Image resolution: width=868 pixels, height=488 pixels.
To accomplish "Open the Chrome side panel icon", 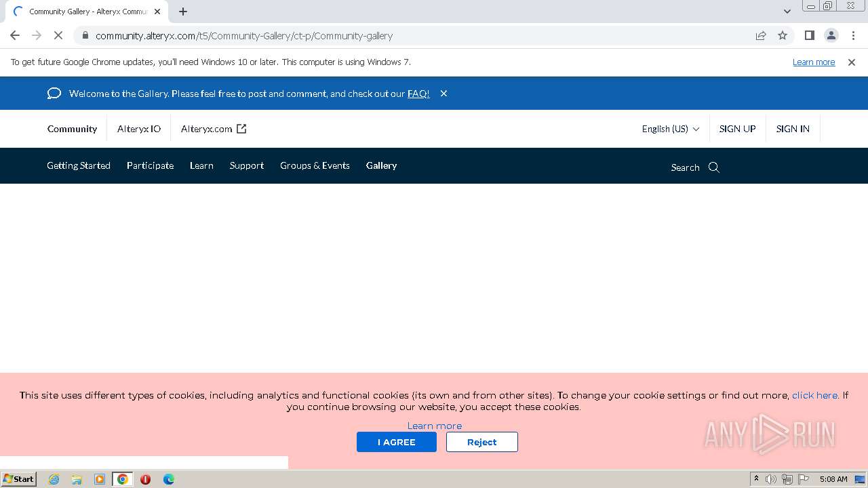I will [x=809, y=35].
